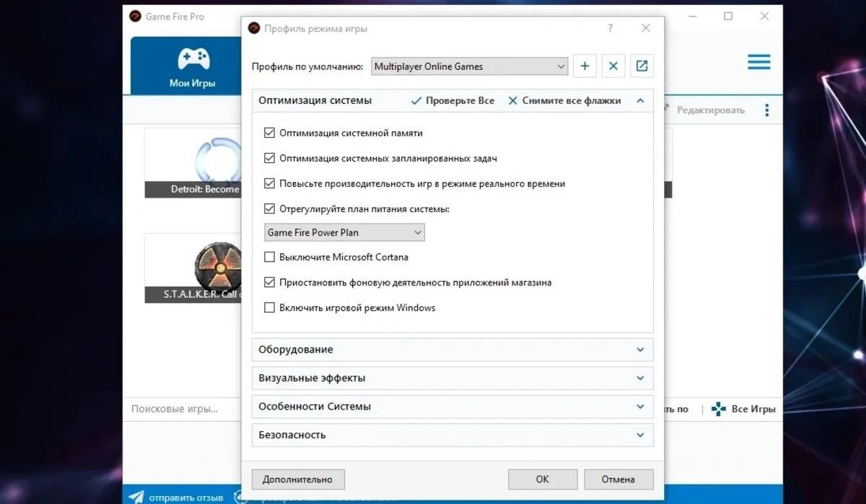Click the export profile arrow icon
Screen dimensions: 866x504
(x=642, y=66)
